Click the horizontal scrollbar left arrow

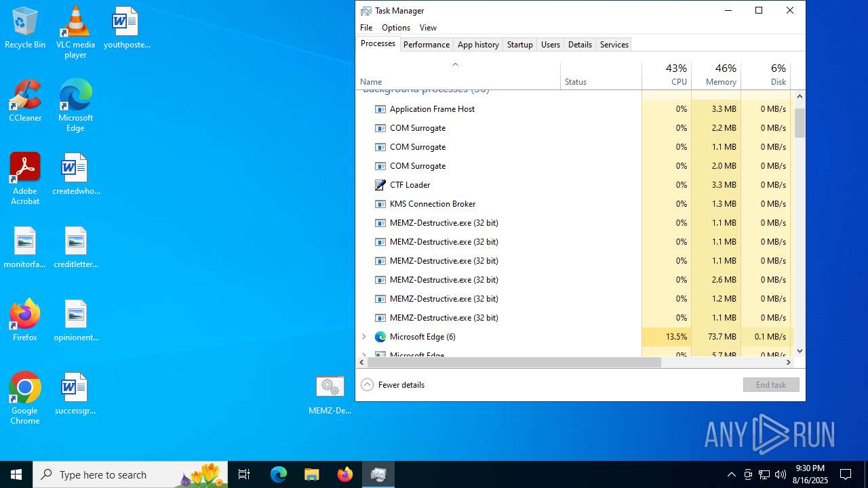coord(361,363)
